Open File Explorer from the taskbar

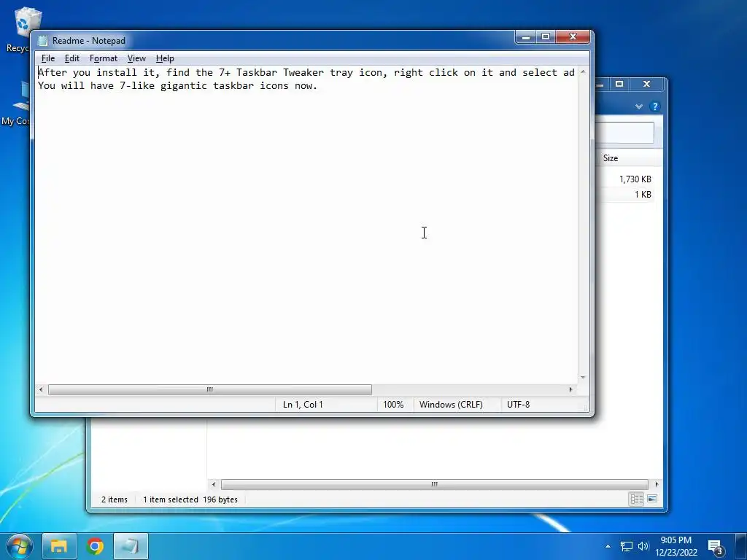pos(59,546)
